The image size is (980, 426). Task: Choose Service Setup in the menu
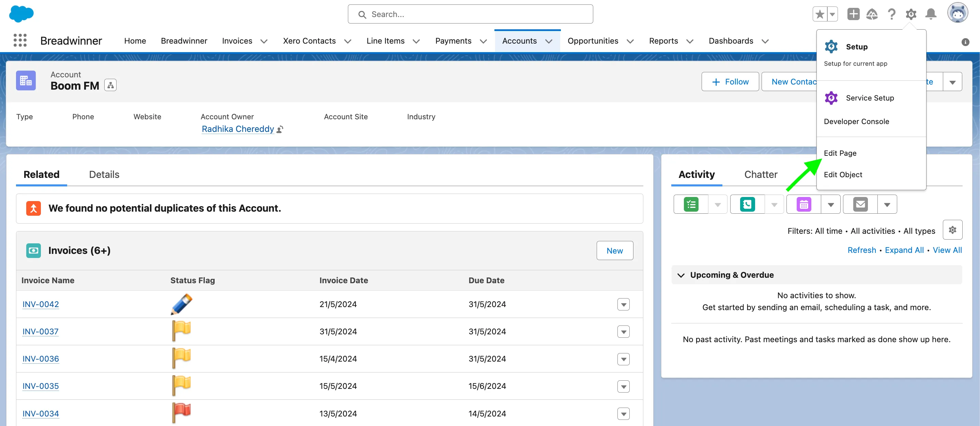(x=870, y=98)
